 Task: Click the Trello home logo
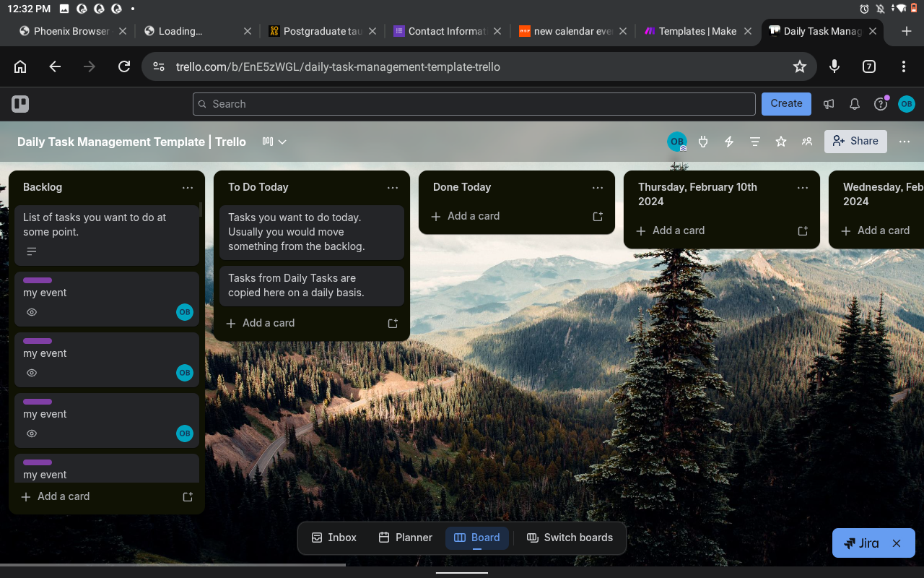(19, 103)
